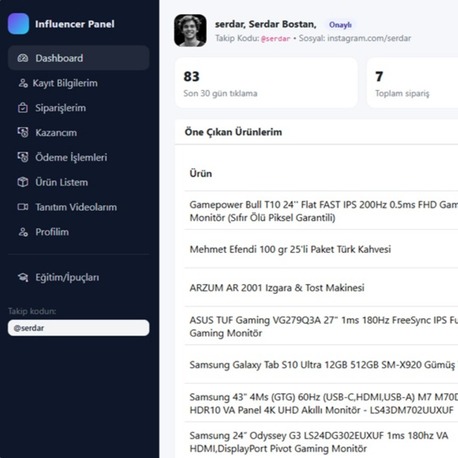
Task: Click the Tanıtım Videolarım camera icon
Action: coord(23,207)
